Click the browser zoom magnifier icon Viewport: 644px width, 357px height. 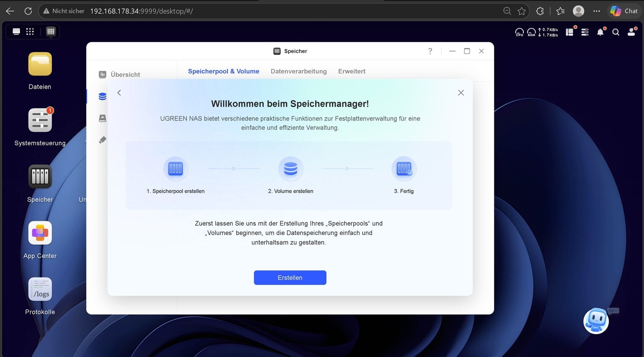point(507,11)
